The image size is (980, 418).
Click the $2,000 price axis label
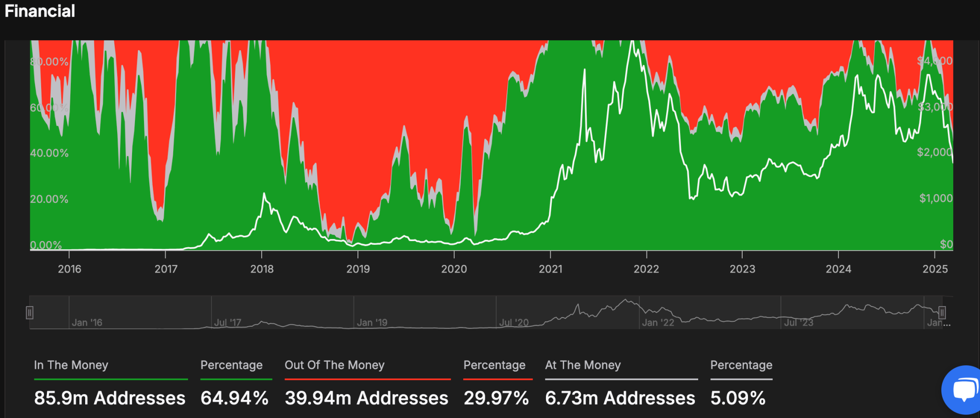tap(935, 152)
